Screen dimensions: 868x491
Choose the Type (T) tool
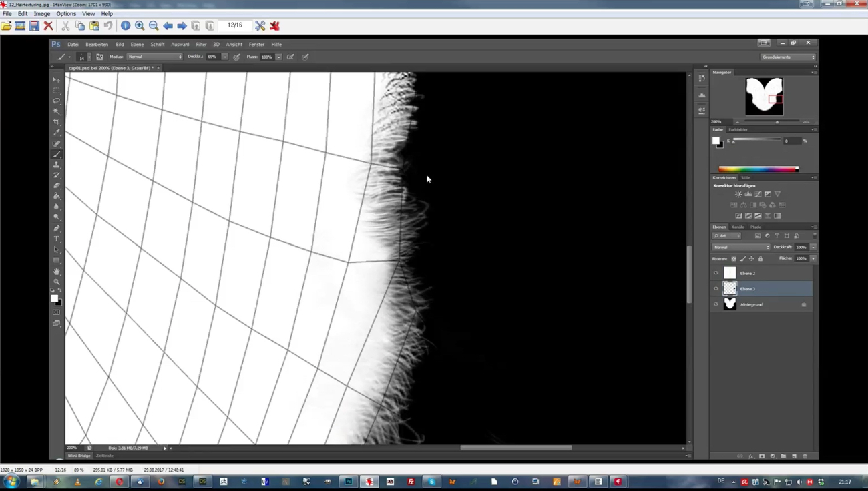point(57,239)
